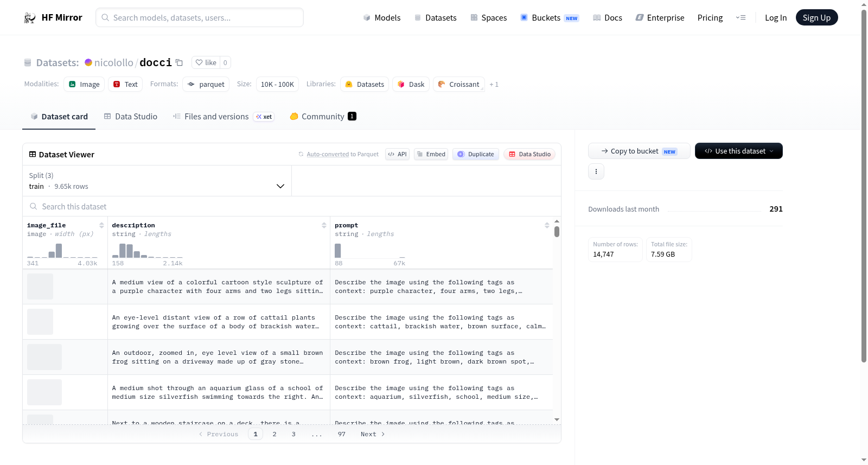The height and width of the screenshot is (465, 868).
Task: Open Buckets in top navigation
Action: pyautogui.click(x=550, y=17)
